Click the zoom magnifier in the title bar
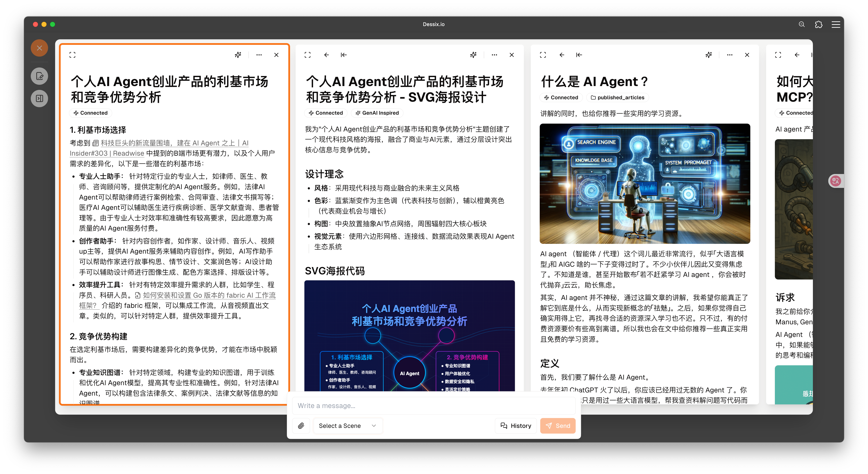868x474 pixels. click(802, 24)
